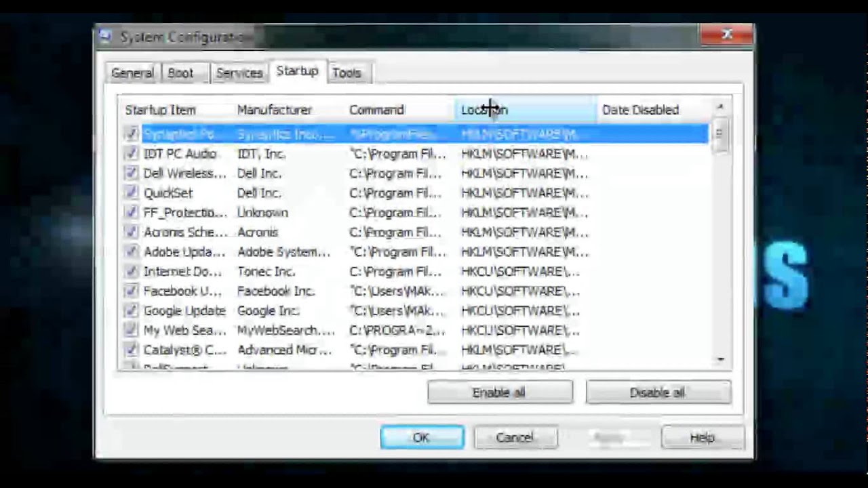This screenshot has width=868, height=488.
Task: Select the IDT PC Audio row
Action: [414, 154]
